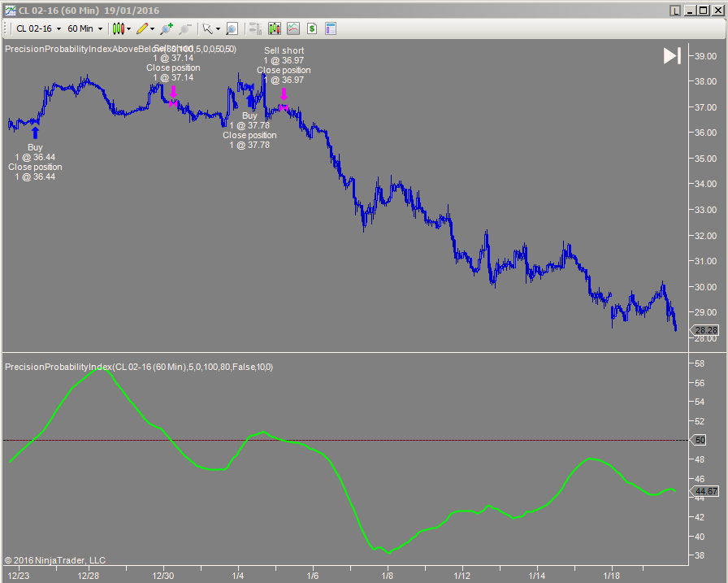Jump to latest bar using skip-forward arrow
Screen dimensions: 728x583
(x=672, y=55)
